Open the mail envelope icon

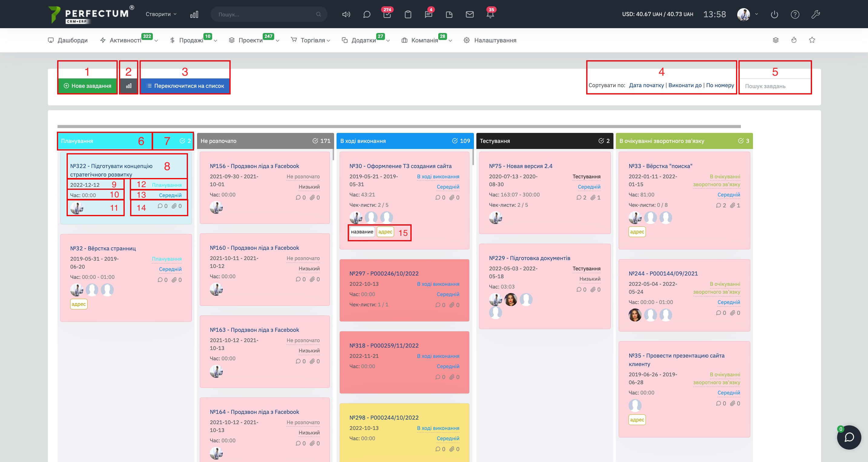pos(470,15)
